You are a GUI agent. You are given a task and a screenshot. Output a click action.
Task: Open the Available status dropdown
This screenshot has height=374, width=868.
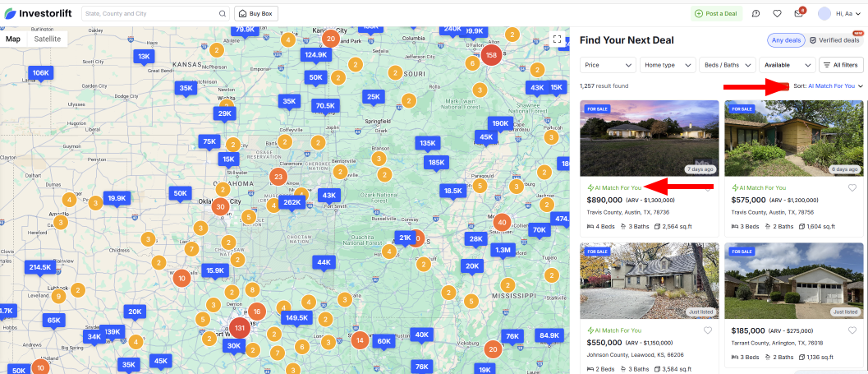pyautogui.click(x=788, y=65)
